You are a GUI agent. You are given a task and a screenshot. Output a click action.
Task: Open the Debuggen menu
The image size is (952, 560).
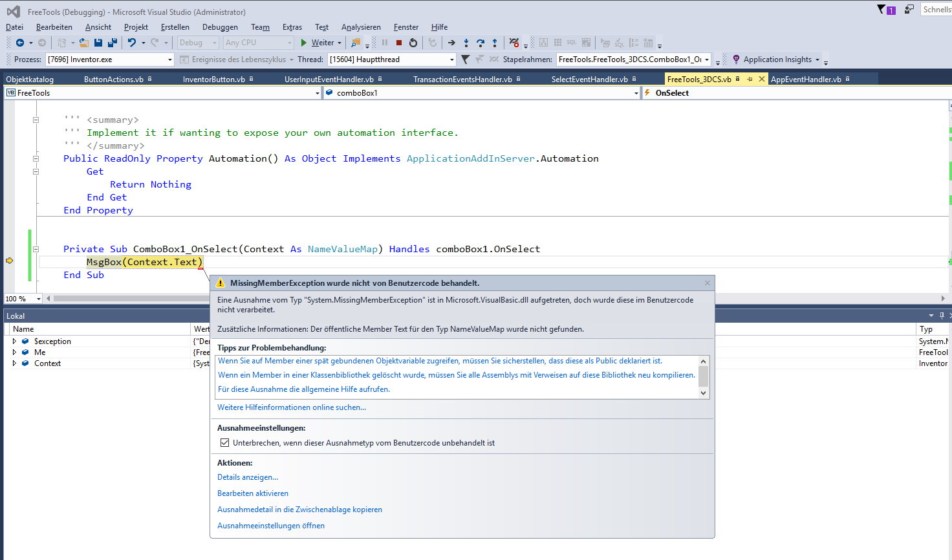coord(220,27)
